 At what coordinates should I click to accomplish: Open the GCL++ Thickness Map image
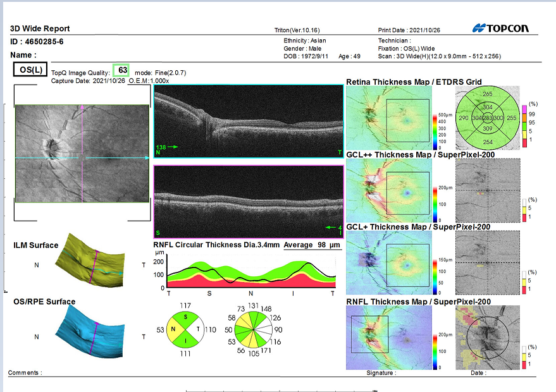coord(388,190)
